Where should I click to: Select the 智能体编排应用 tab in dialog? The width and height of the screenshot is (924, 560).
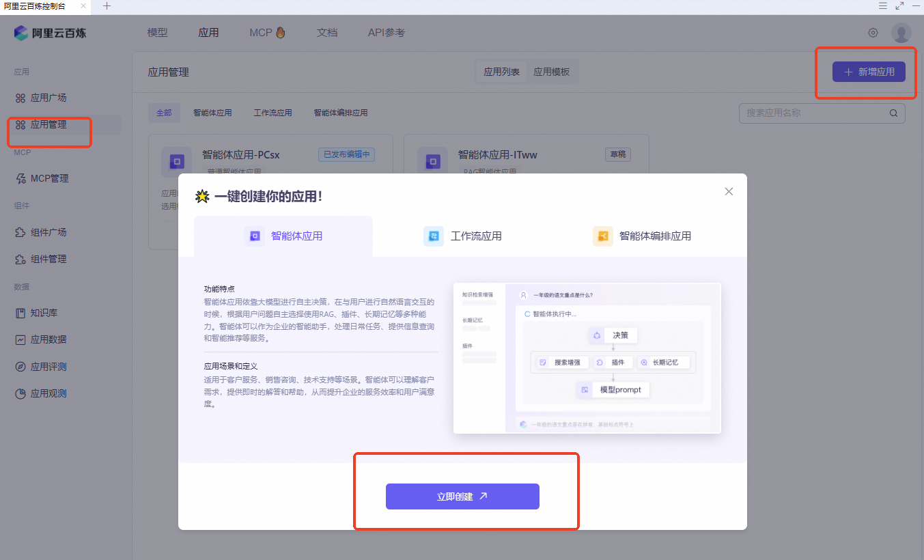point(641,236)
